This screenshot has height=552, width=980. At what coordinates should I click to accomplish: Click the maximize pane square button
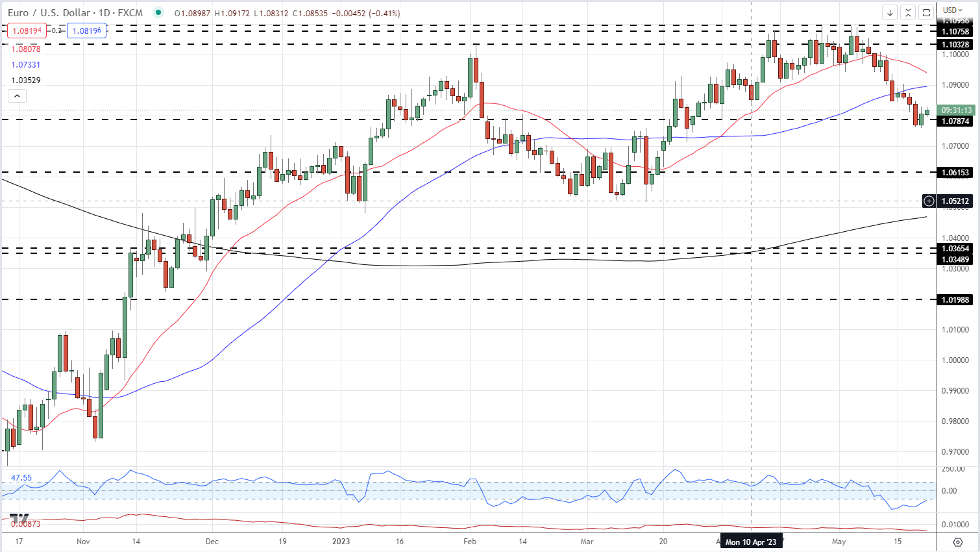tap(926, 12)
